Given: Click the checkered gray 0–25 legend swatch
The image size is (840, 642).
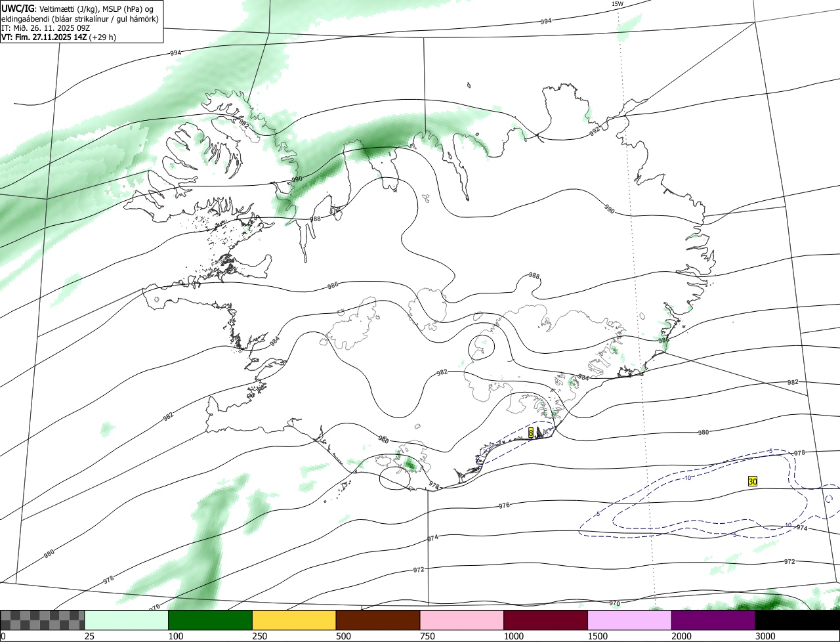Looking at the screenshot, I should point(43,620).
